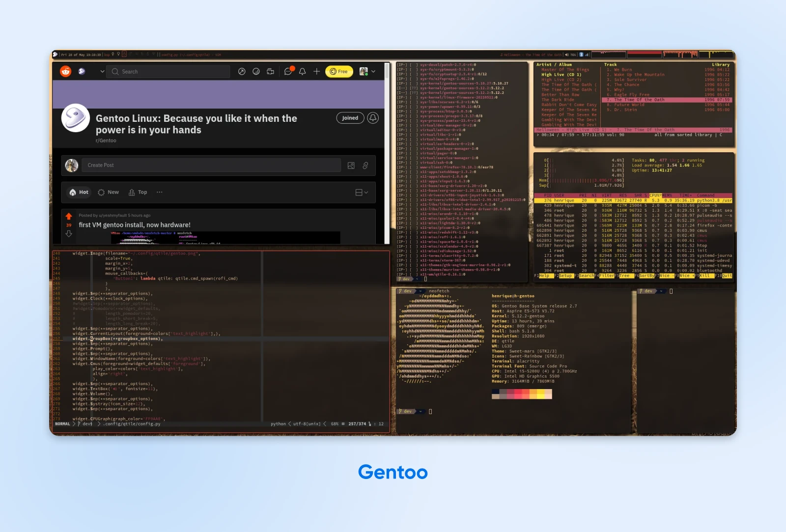Click F6 SortBy in htop footer
Image resolution: width=786 pixels, height=532 pixels.
(x=644, y=276)
